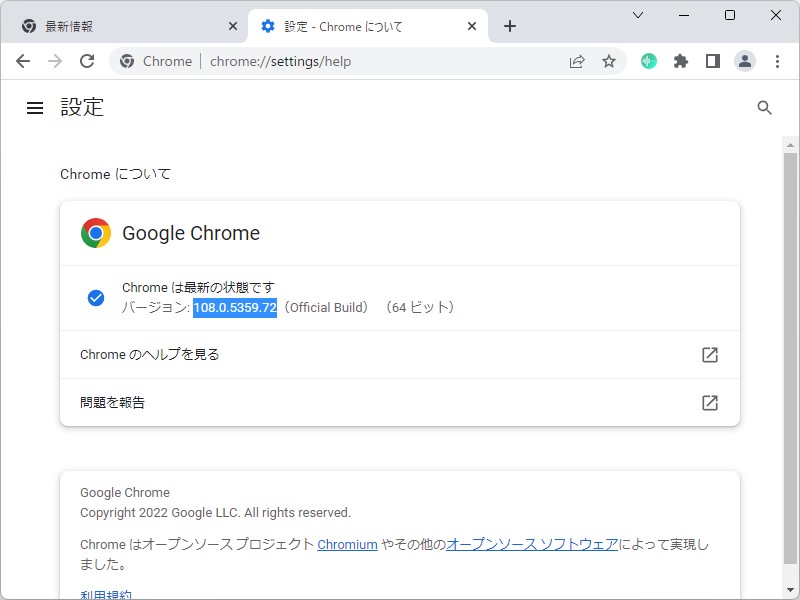Click the blue checkmark next to update status
800x600 pixels.
(x=96, y=297)
